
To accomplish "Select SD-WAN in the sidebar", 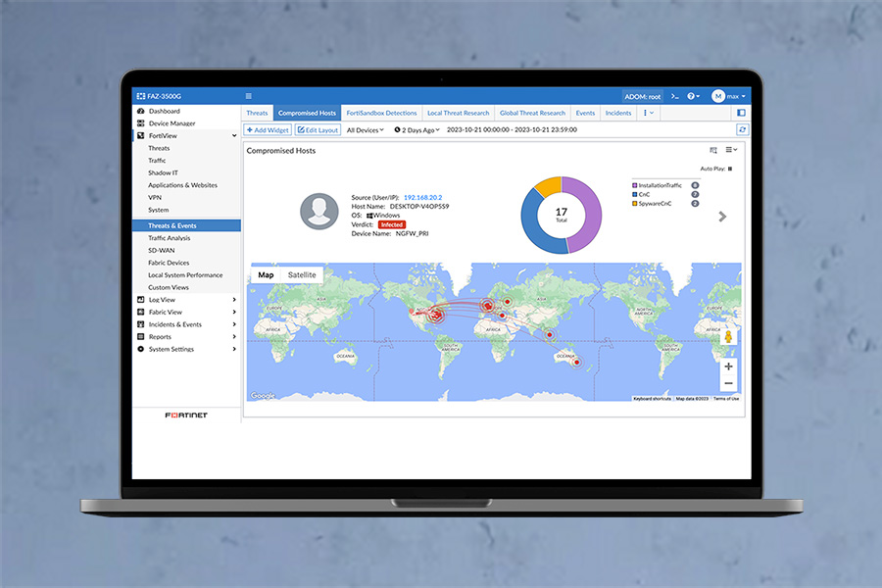I will (162, 251).
